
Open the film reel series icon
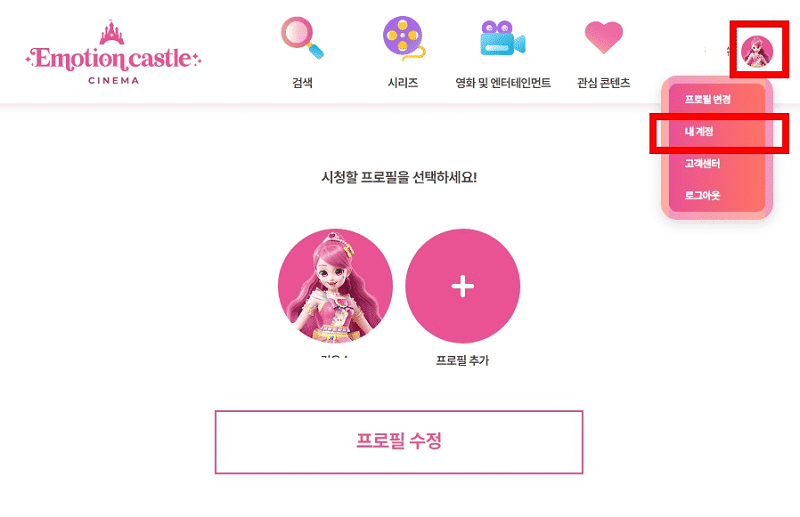pos(404,38)
